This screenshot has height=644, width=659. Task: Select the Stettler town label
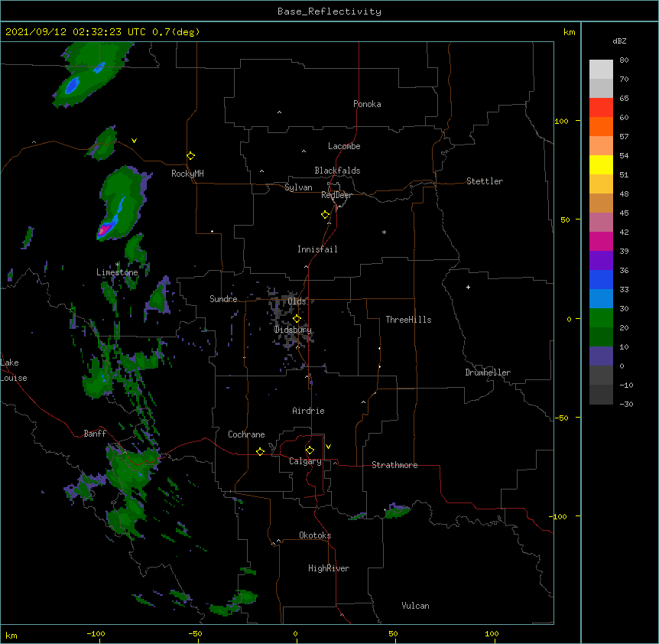coord(485,181)
